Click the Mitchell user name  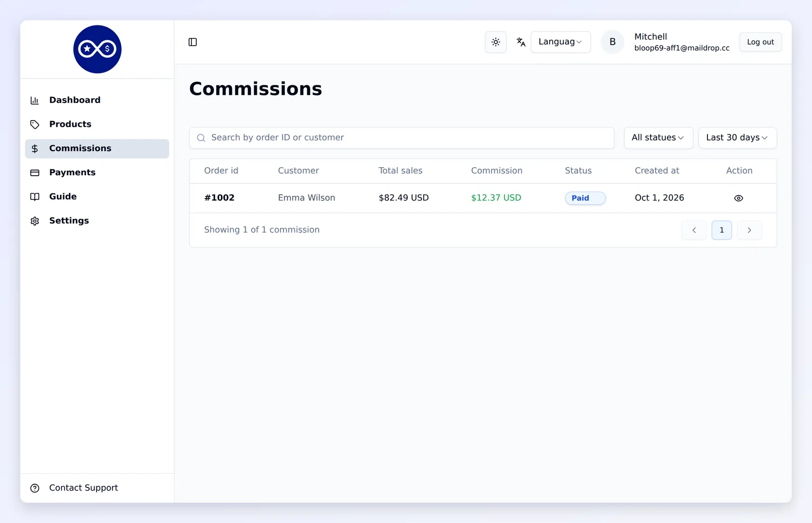[651, 37]
